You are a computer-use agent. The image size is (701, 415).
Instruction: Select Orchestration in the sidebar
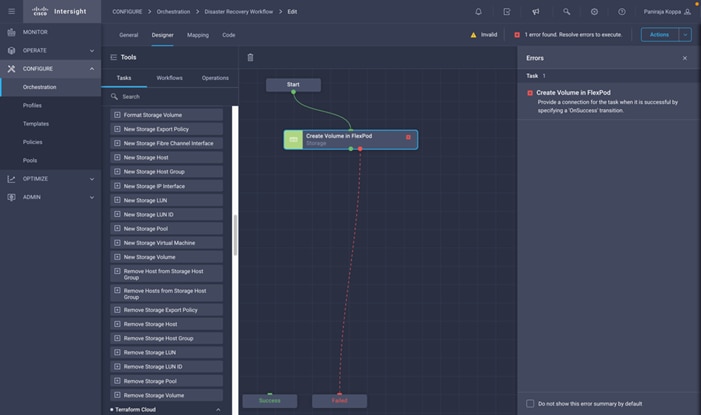51,87
